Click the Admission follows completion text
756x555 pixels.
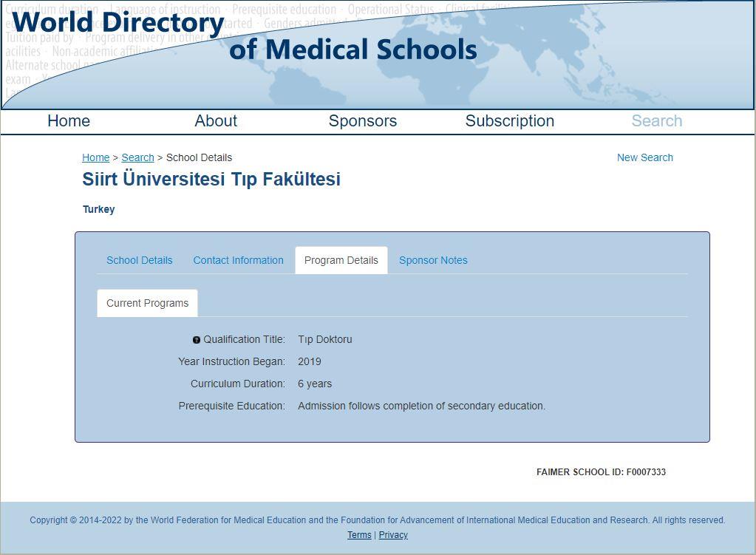click(421, 406)
